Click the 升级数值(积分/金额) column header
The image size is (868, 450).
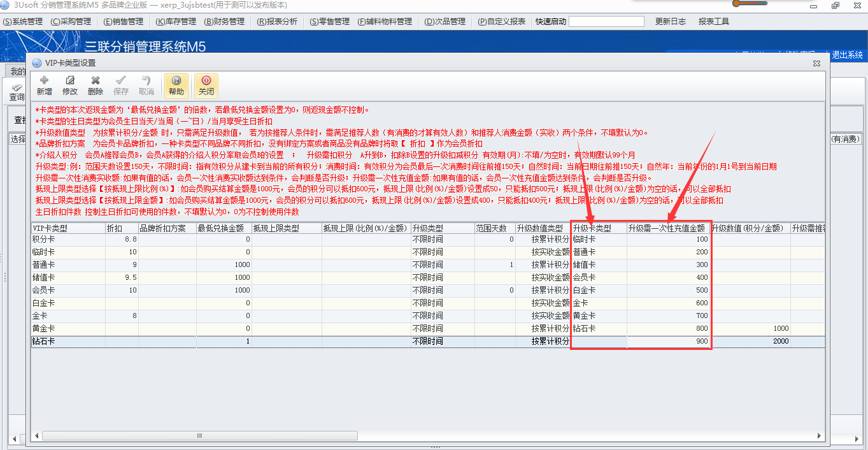click(750, 228)
